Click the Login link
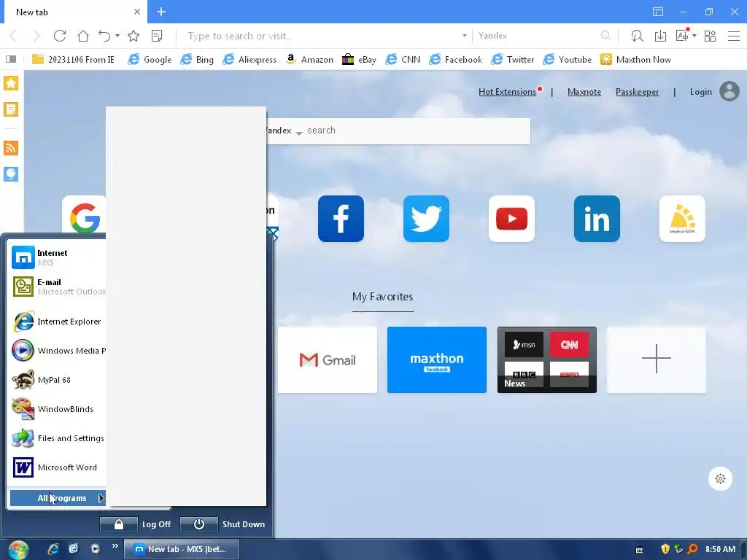 coord(701,92)
